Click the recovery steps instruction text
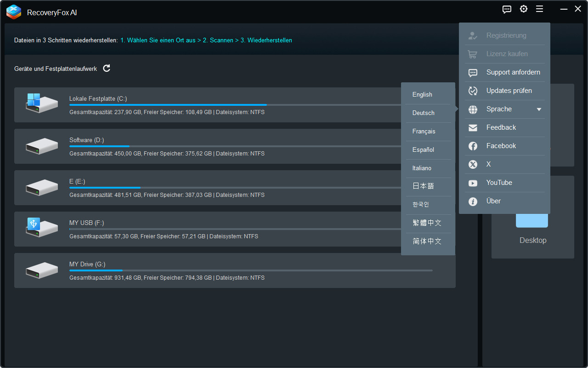Screen dimensions: 588x368 [153, 40]
